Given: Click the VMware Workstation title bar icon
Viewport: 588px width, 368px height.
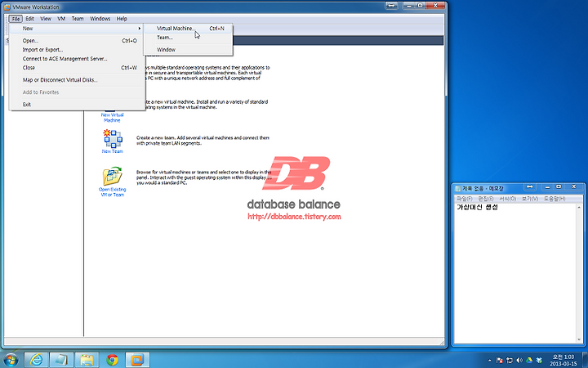Looking at the screenshot, I should (x=7, y=7).
